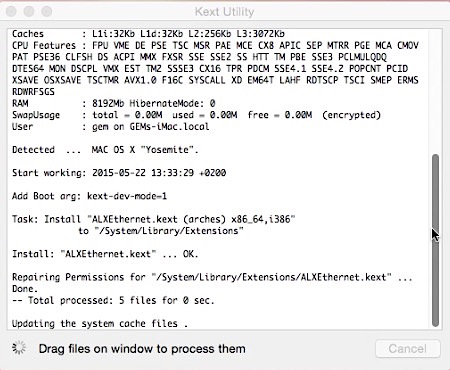The width and height of the screenshot is (450, 370).
Task: Click the 'Drag files on window' label
Action: pyautogui.click(x=142, y=349)
